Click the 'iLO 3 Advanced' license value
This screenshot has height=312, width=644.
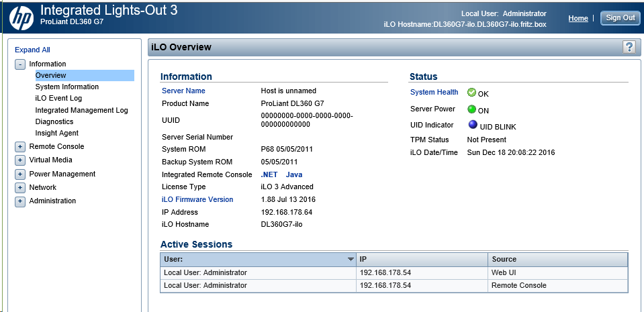point(287,187)
